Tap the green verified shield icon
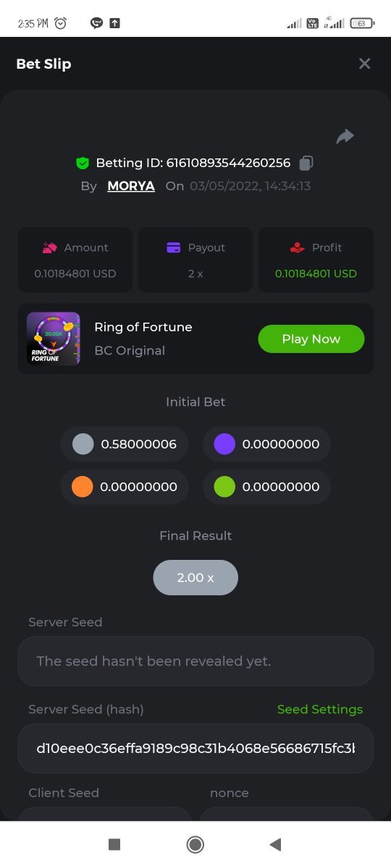Screen dimensions: 391x868 [82, 163]
